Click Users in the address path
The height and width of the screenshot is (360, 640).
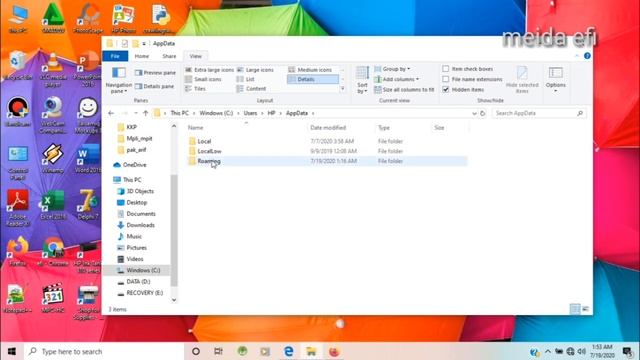point(250,113)
